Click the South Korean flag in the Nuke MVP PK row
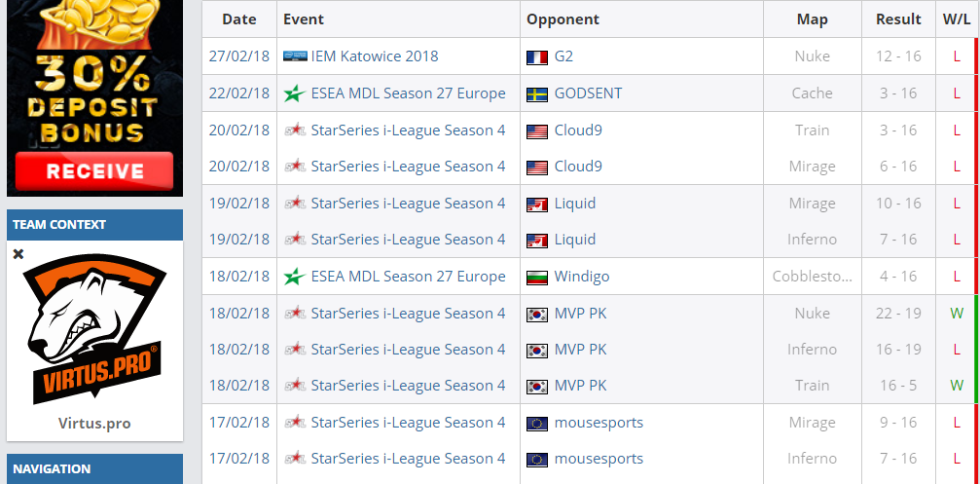Image resolution: width=980 pixels, height=484 pixels. pos(536,315)
